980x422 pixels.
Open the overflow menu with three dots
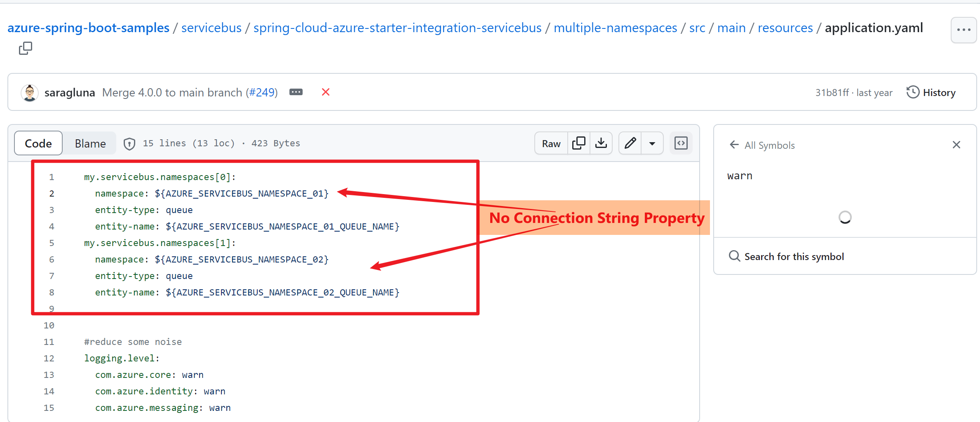(963, 30)
